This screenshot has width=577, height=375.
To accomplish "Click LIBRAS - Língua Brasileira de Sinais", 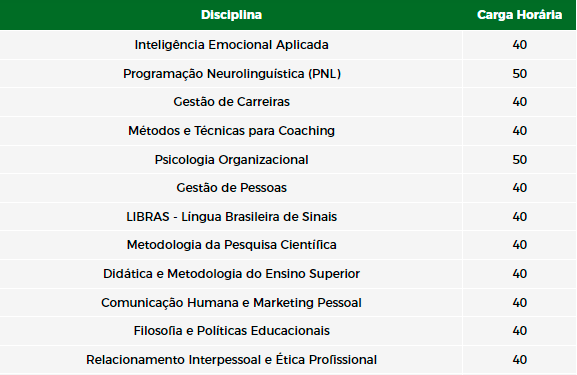I will click(231, 217).
